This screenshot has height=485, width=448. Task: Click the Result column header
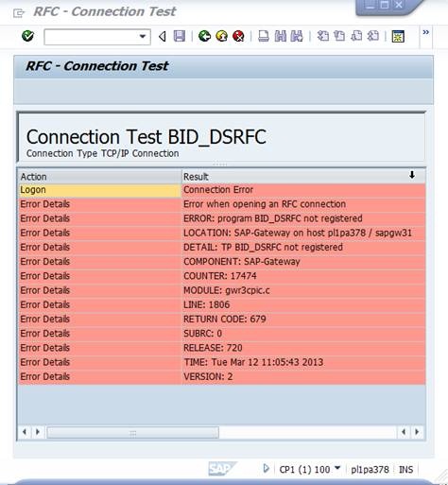(x=303, y=177)
